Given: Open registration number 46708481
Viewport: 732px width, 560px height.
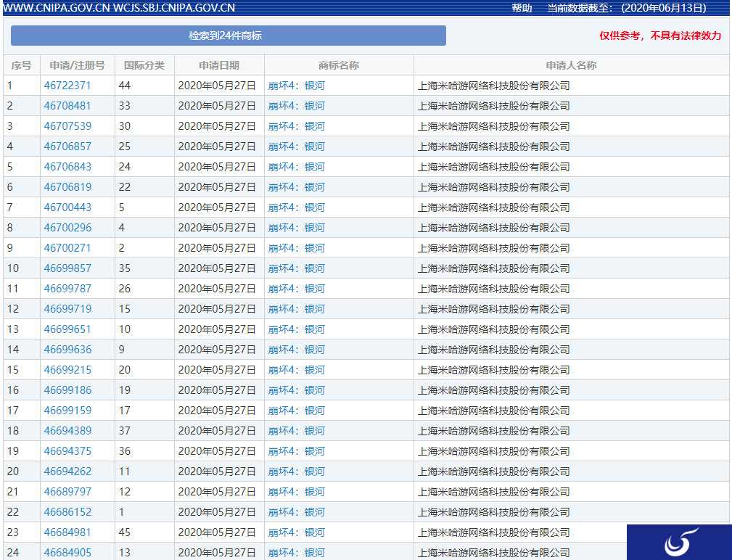Looking at the screenshot, I should [67, 106].
